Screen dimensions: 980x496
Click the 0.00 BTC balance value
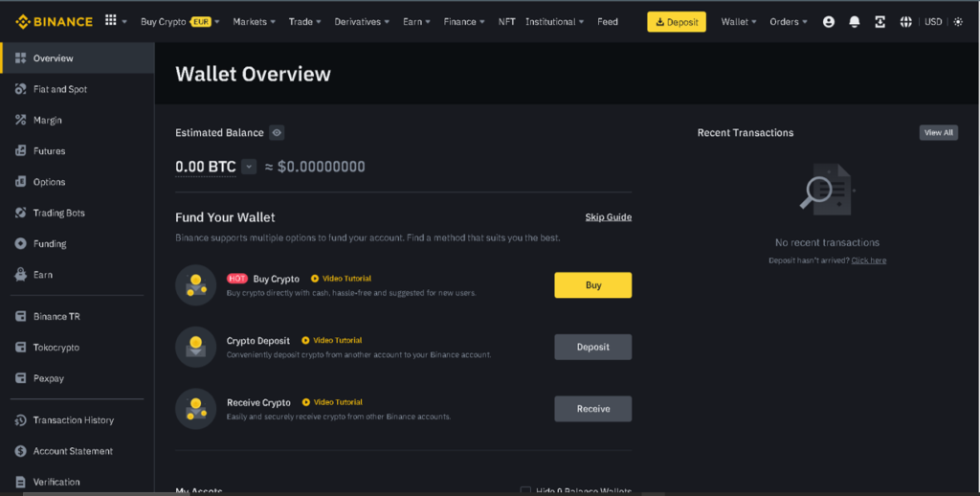coord(206,167)
